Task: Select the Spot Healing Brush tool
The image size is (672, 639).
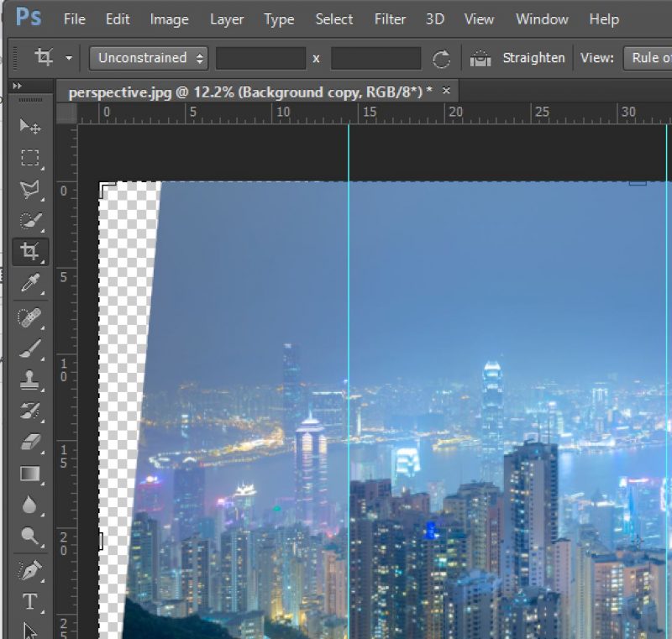Action: (29, 317)
